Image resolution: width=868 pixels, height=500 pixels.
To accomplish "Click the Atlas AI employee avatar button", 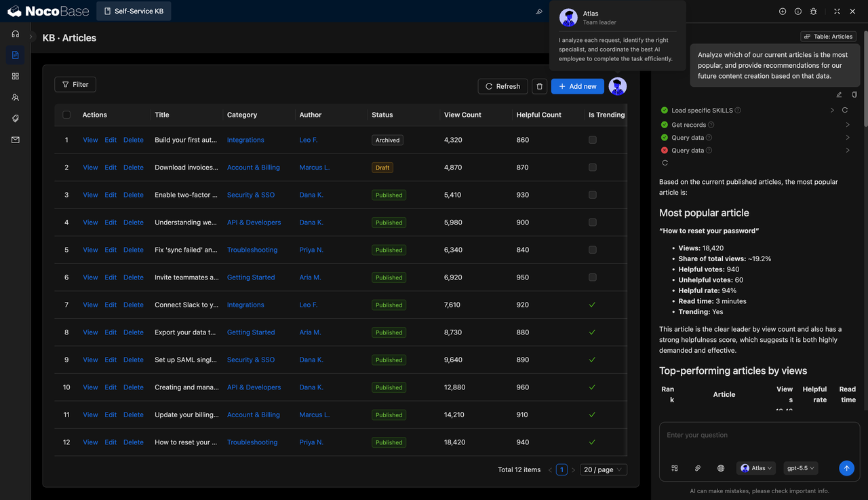I will coord(617,86).
